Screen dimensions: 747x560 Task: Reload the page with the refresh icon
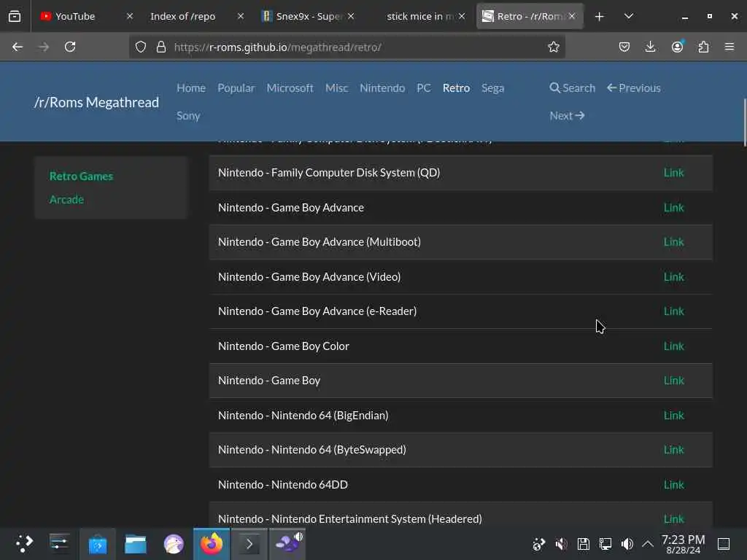(x=70, y=47)
